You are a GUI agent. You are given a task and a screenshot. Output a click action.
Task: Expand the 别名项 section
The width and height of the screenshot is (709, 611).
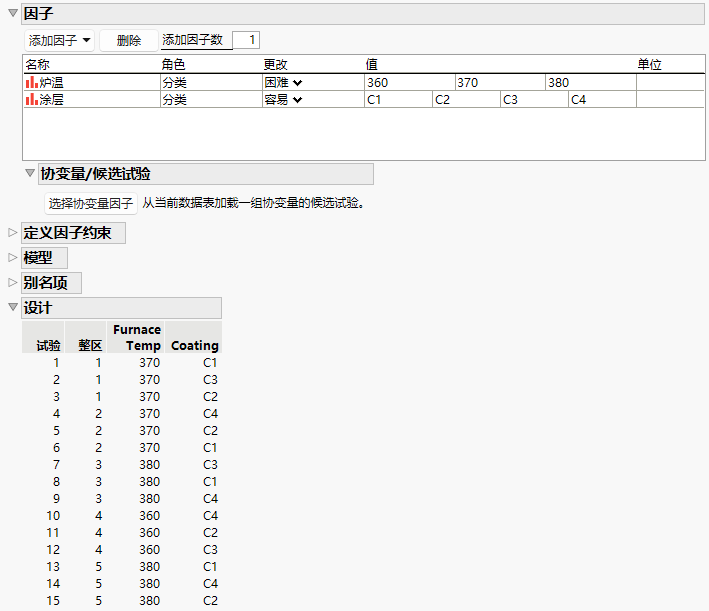[x=13, y=283]
